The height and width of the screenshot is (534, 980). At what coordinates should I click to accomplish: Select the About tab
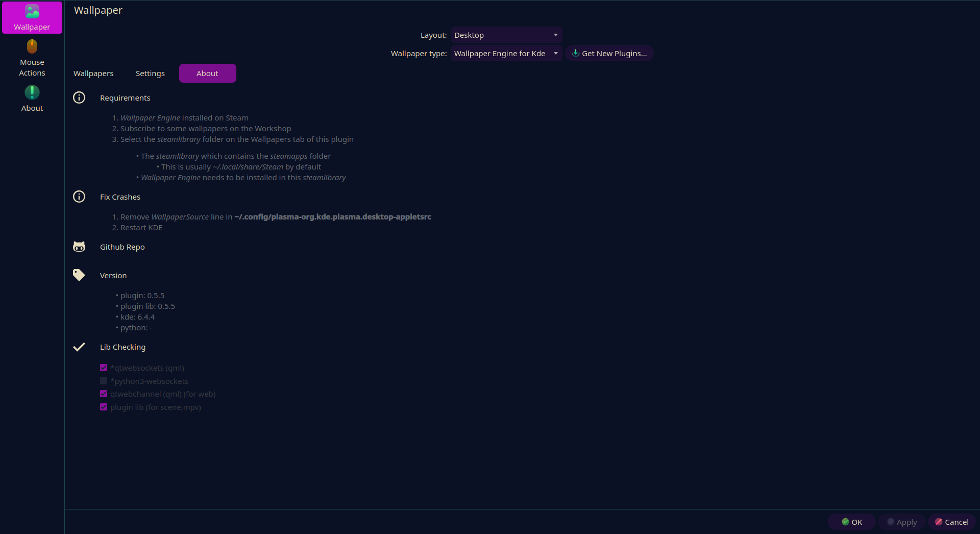[207, 74]
